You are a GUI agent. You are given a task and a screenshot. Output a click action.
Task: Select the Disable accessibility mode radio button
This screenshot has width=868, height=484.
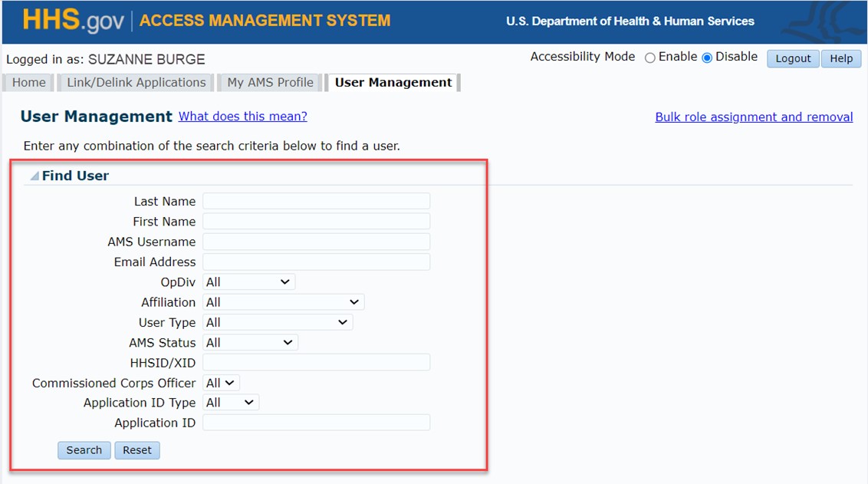707,58
